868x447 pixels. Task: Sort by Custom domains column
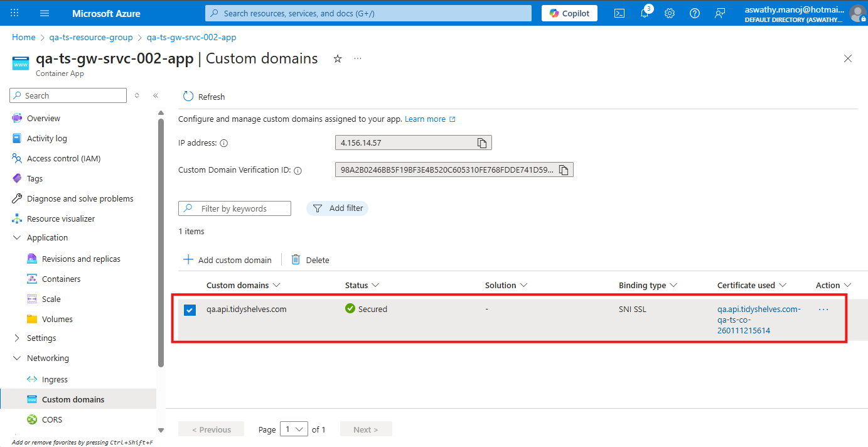243,285
